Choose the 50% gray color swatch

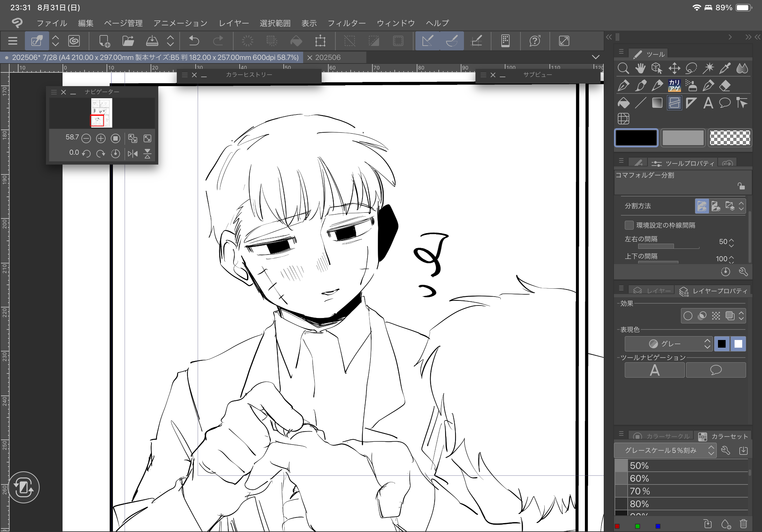point(621,465)
